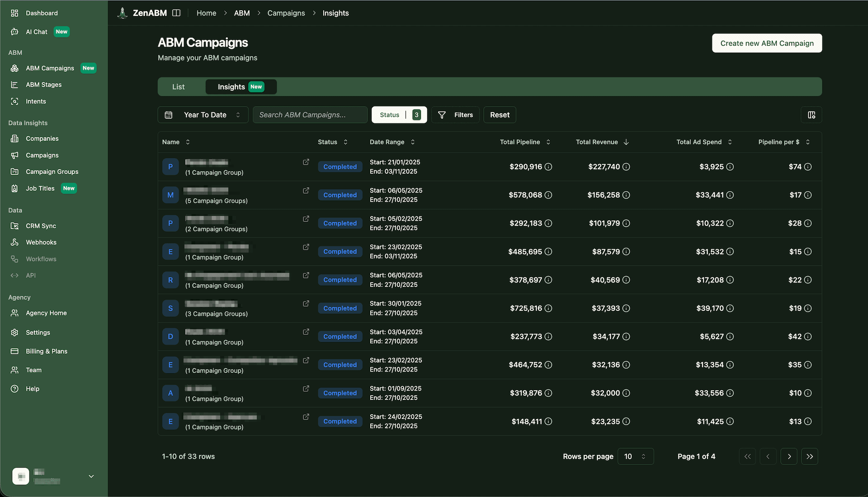
Task: Select the Intents icon in sidebar
Action: (14, 101)
